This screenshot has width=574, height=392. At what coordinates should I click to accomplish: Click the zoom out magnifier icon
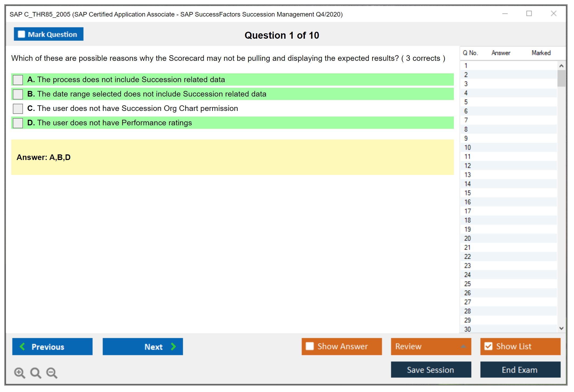click(x=52, y=373)
